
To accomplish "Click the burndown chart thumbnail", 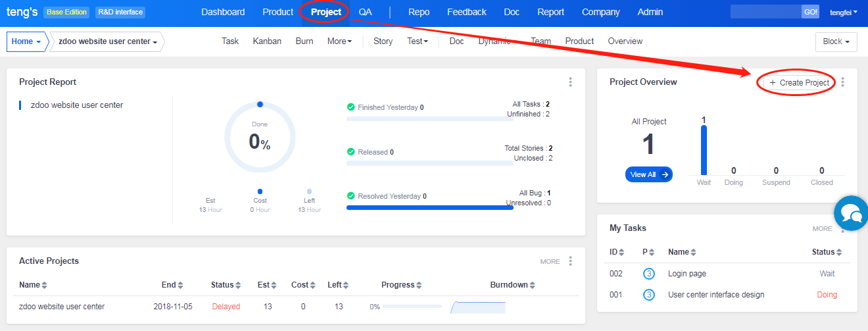I will tap(478, 307).
